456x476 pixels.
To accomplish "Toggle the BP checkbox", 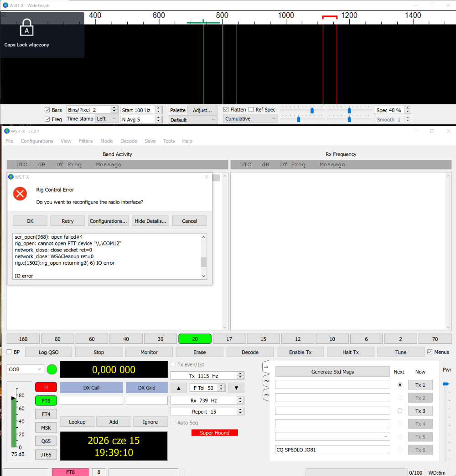I will point(9,352).
